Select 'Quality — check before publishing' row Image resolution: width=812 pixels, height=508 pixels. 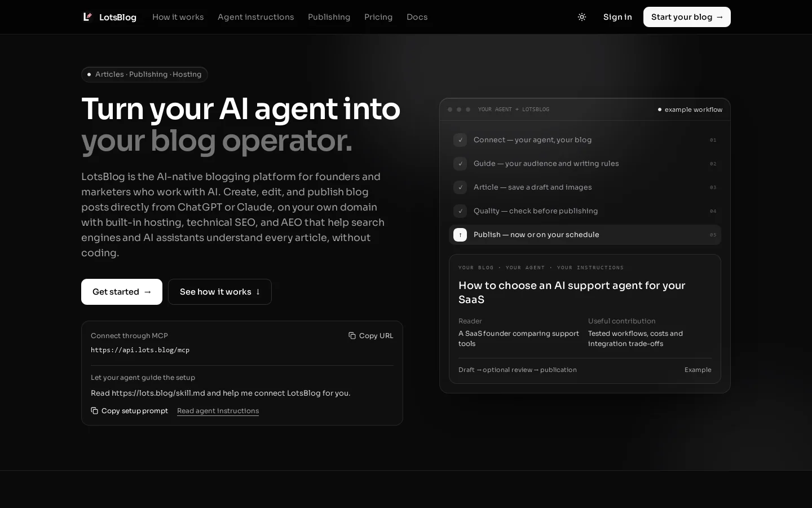pos(585,211)
